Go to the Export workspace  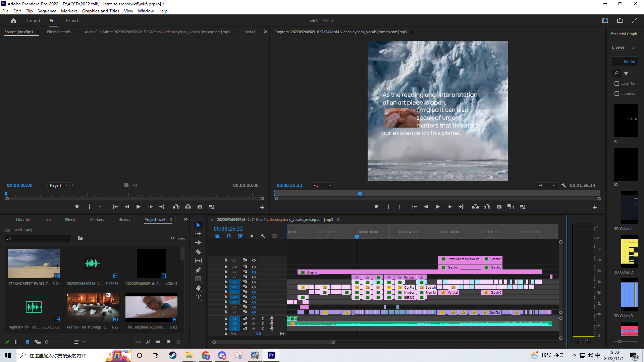point(72,20)
